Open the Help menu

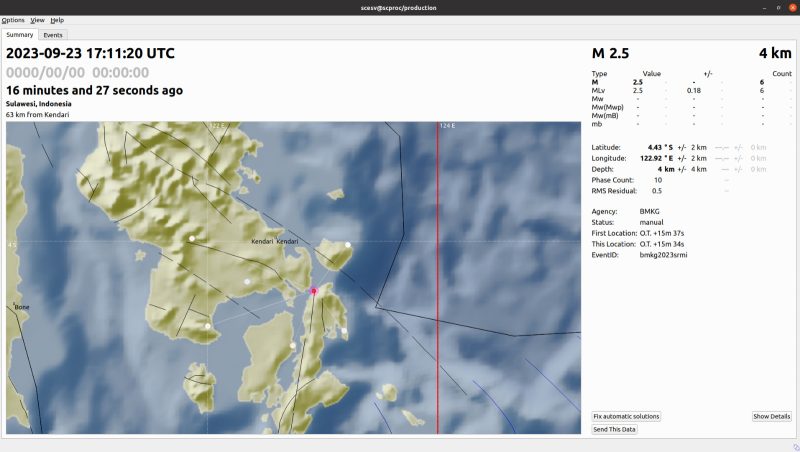(57, 20)
